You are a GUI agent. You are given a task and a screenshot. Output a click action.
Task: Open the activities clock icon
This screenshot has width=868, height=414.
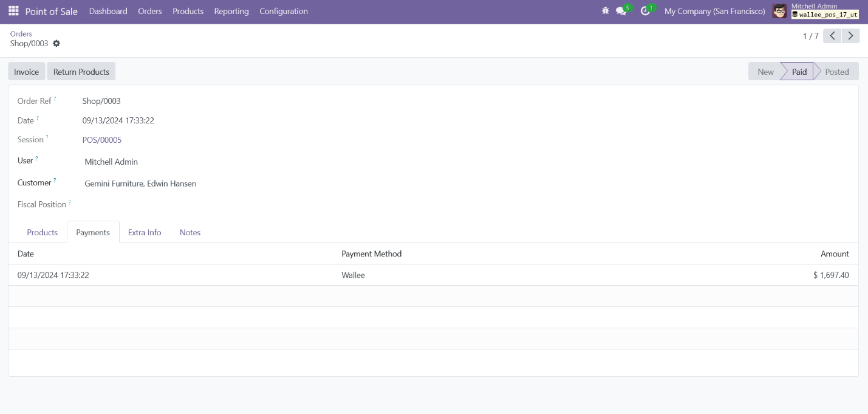tap(645, 11)
